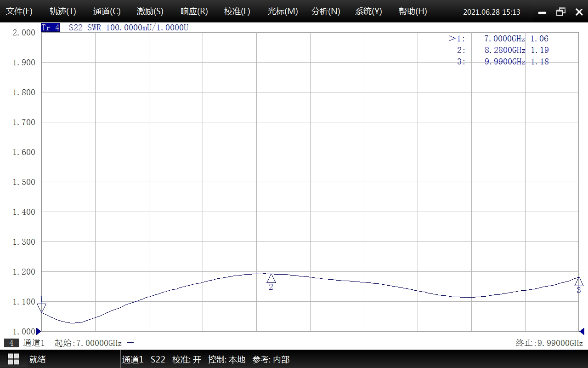The height and width of the screenshot is (368, 588).
Task: Click the right reference position arrow
Action: point(582,331)
